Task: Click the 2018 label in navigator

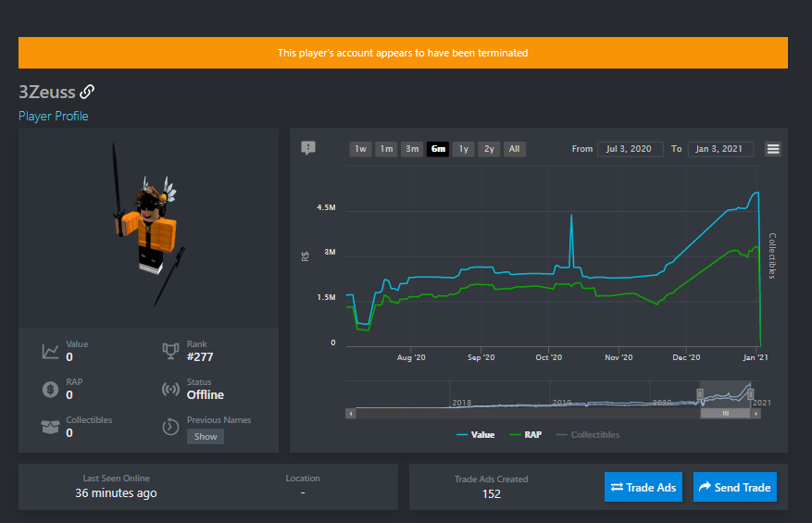Action: pos(462,403)
